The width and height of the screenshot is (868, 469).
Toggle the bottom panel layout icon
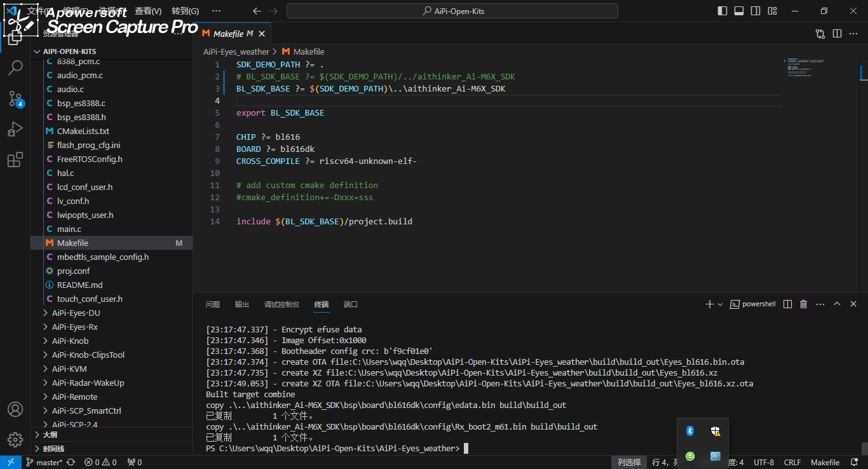739,11
